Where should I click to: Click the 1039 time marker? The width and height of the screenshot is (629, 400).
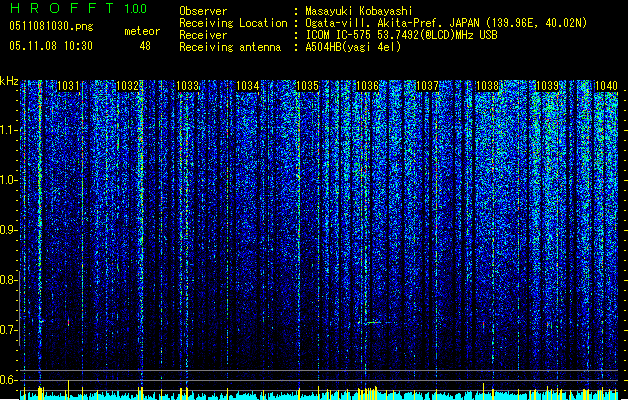pos(547,86)
